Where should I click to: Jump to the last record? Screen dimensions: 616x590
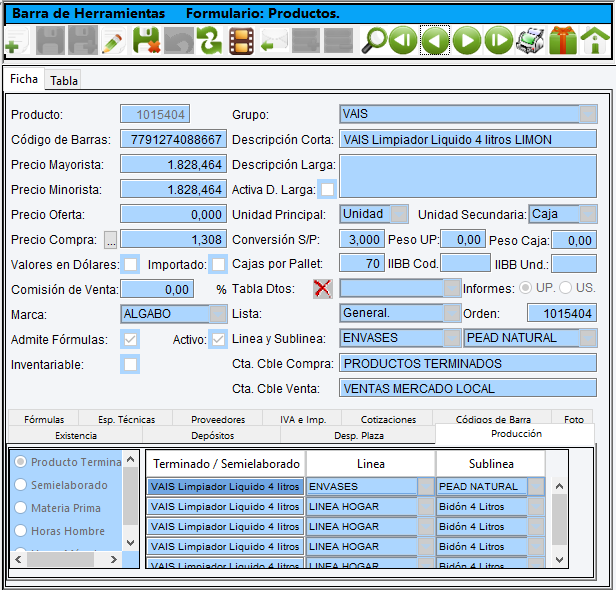click(x=498, y=41)
